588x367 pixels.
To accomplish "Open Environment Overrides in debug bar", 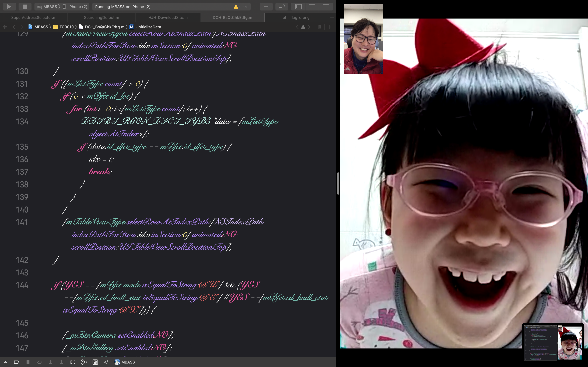I will (95, 362).
